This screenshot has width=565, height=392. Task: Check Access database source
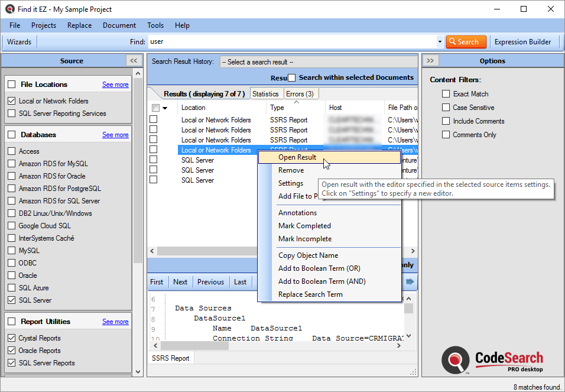(12, 151)
